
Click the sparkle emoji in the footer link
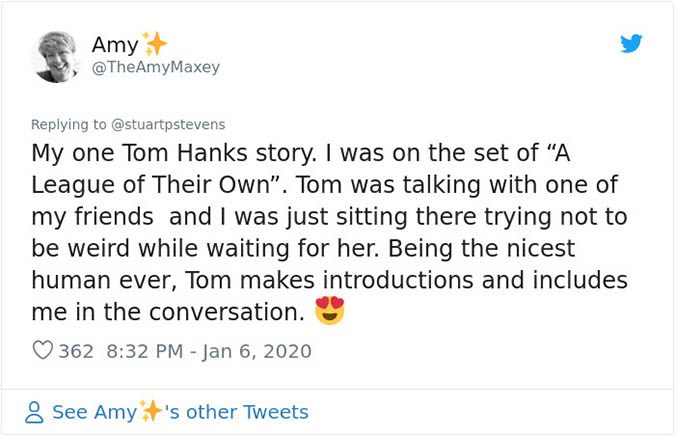(x=151, y=411)
